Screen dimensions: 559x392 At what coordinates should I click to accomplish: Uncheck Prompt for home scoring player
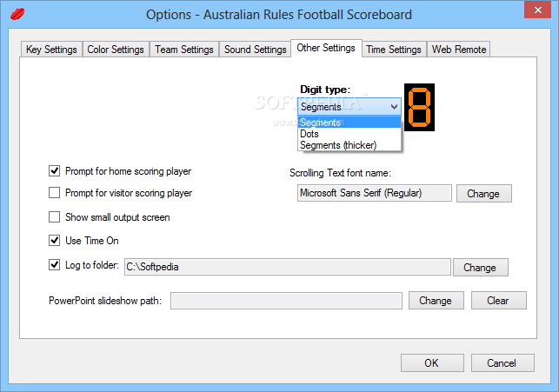click(54, 171)
